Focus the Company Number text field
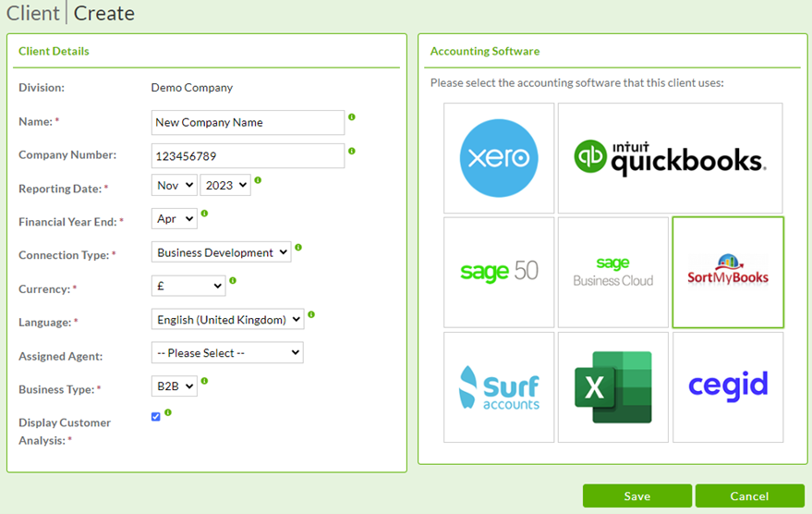The width and height of the screenshot is (812, 514). point(248,156)
